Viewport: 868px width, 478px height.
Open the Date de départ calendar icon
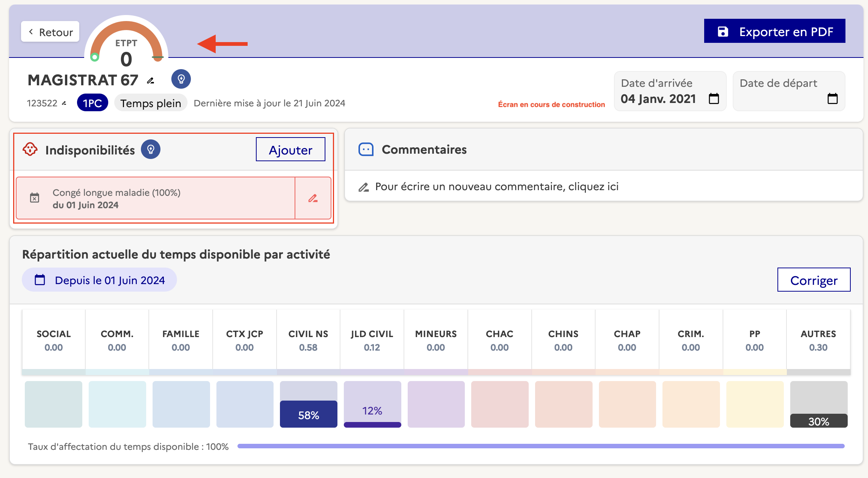pos(832,99)
